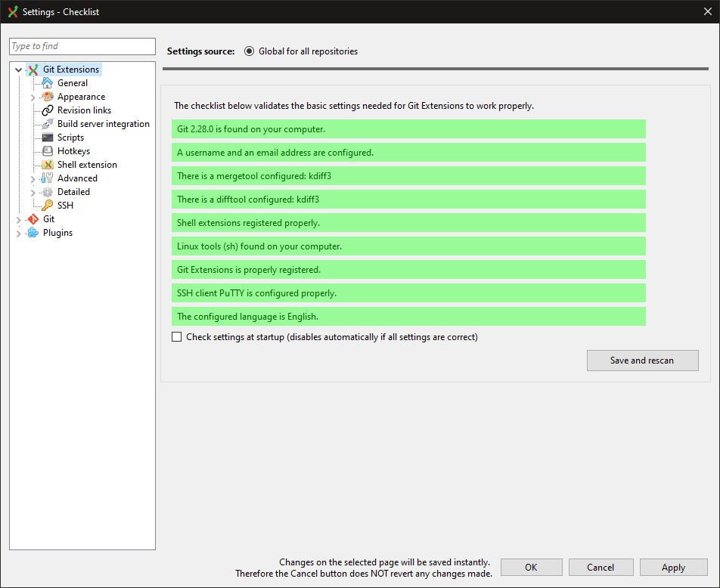The image size is (720, 588).
Task: Expand the Advanced tree node
Action: 33,178
